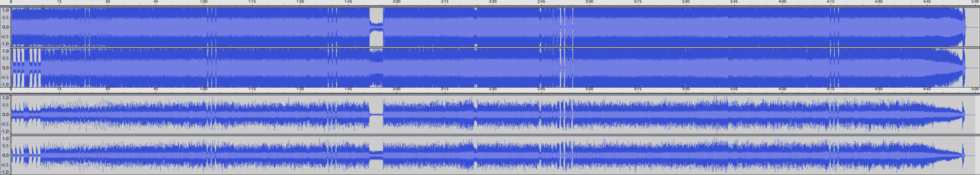This screenshot has height=175, width=980.
Task: Click the 1:30 mark on second timeline ruler
Action: point(300,89)
